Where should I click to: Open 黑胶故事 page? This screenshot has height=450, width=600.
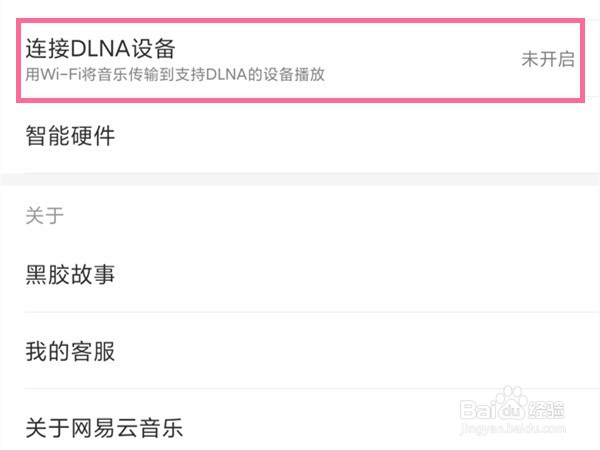tap(70, 273)
